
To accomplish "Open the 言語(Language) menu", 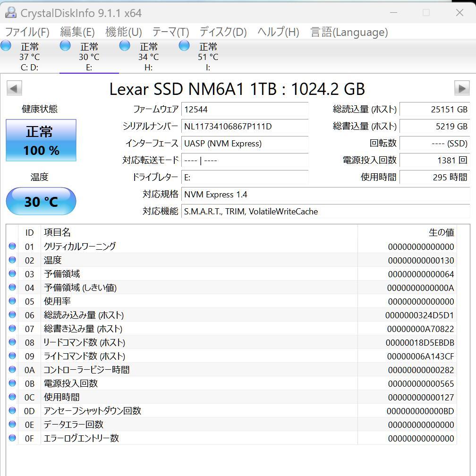I will coord(348,32).
